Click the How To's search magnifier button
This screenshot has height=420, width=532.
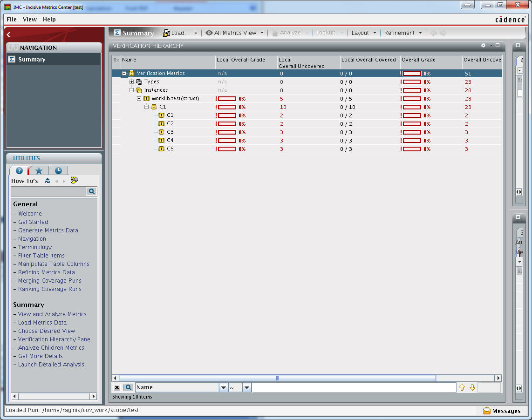point(92,191)
